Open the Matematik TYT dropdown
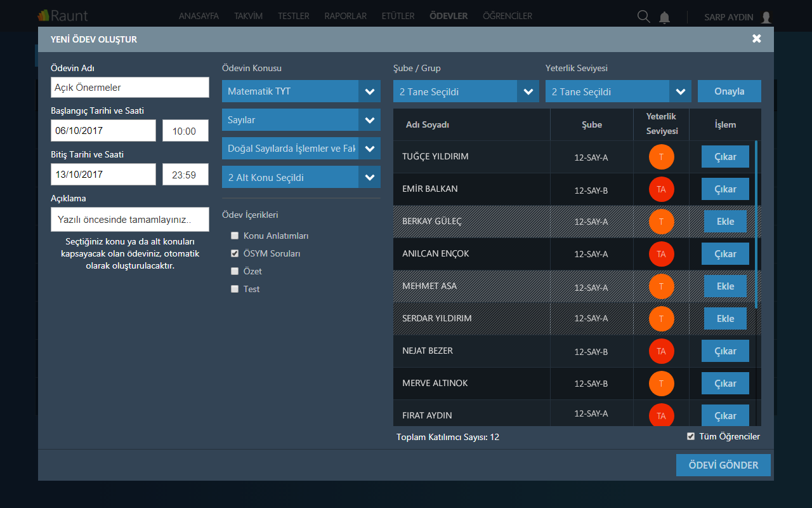Viewport: 812px width, 508px height. click(x=301, y=91)
